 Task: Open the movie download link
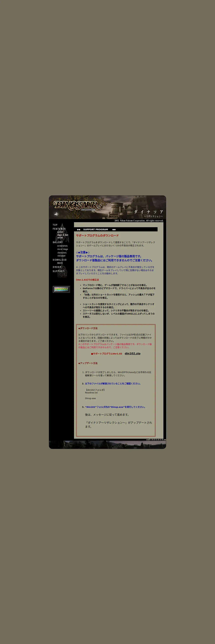[x=60, y=263]
